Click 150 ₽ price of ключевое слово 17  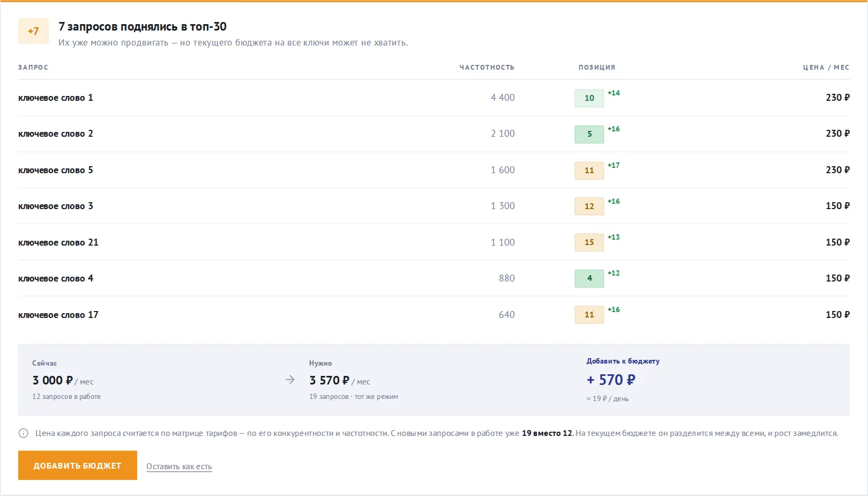(x=837, y=315)
